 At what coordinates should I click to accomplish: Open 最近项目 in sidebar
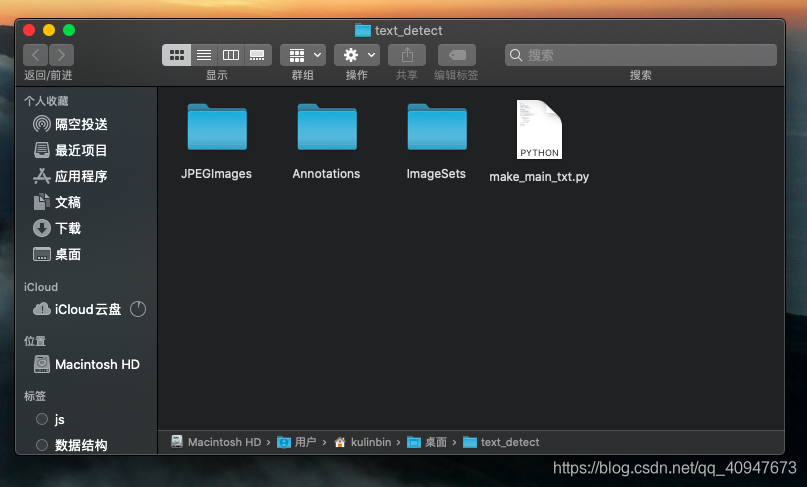coord(71,150)
